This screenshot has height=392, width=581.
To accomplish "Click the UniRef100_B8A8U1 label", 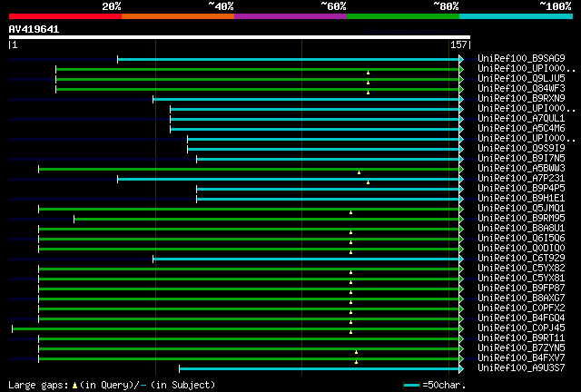I will 521,229.
